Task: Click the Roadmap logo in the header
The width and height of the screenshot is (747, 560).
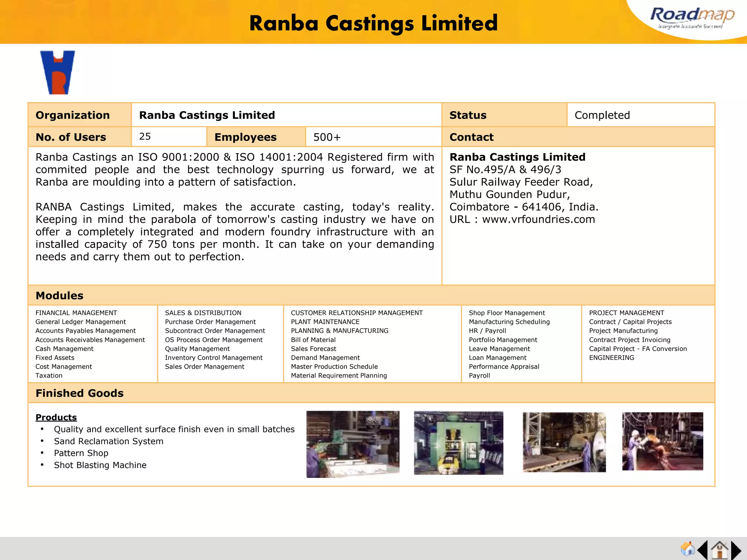Action: 692,17
